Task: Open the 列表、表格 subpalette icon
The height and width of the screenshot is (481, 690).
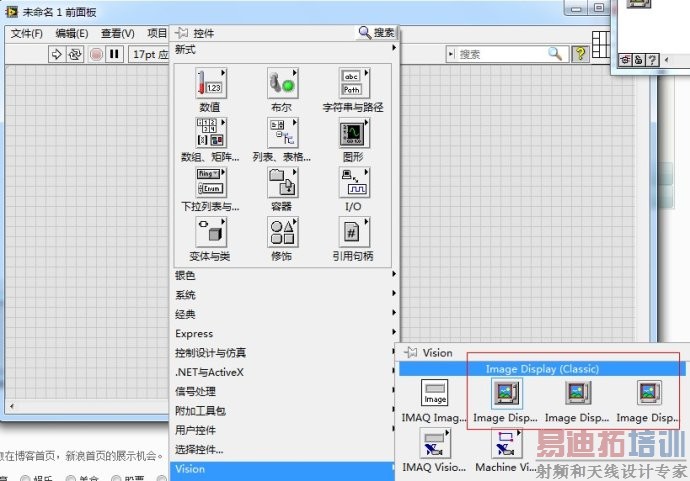Action: coord(283,133)
